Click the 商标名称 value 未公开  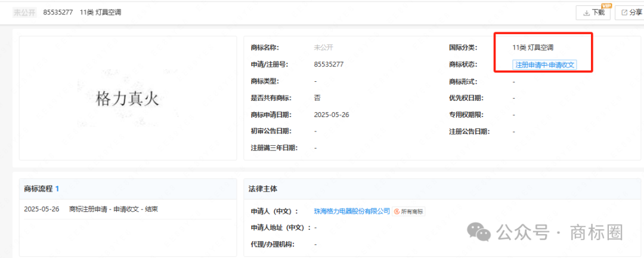coord(323,48)
